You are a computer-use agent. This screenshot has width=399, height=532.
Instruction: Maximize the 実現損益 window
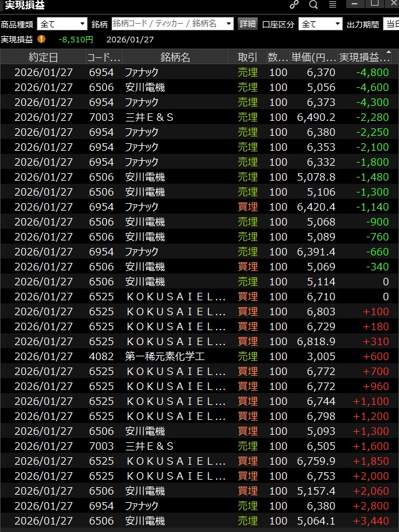tap(375, 4)
